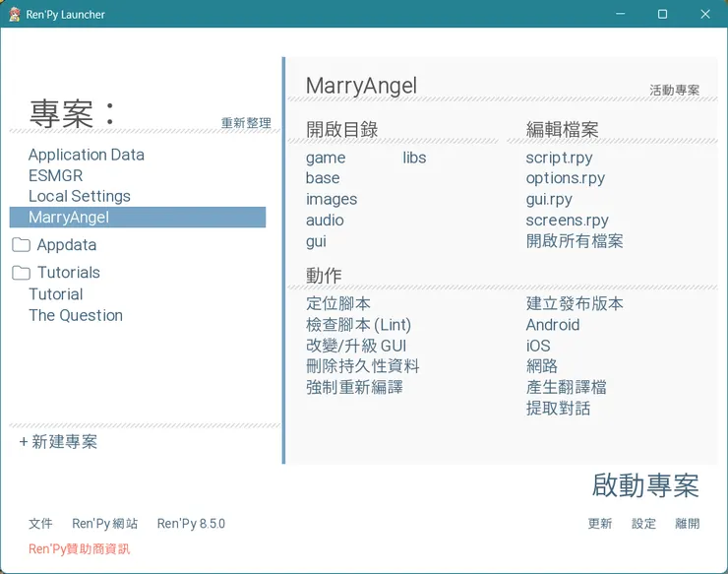The image size is (728, 574).
Task: Expand the Appdata folder label
Action: tap(67, 245)
